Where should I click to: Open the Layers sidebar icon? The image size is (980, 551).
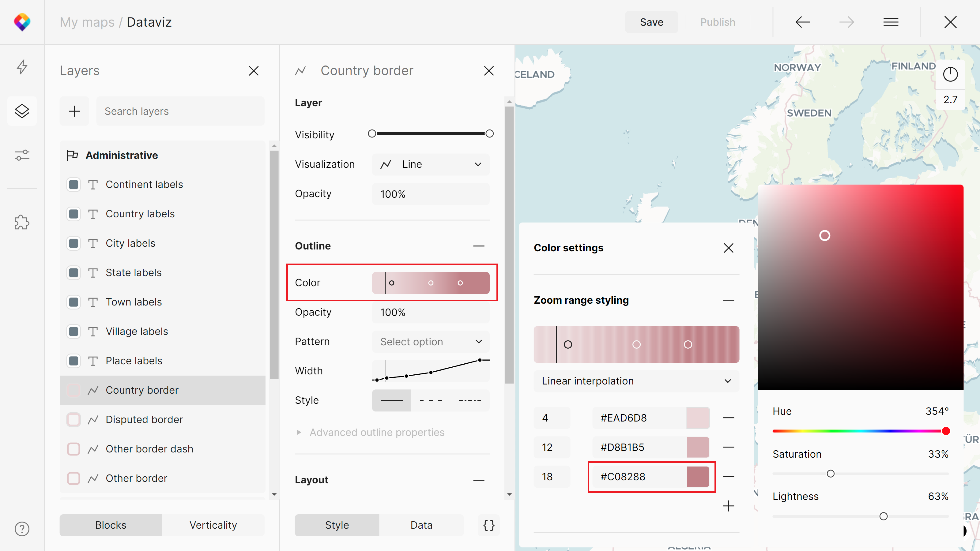22,111
